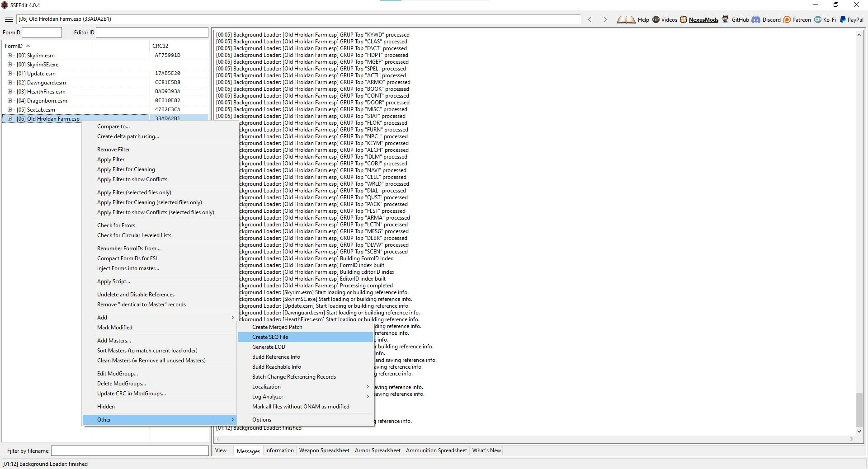The image size is (868, 469).
Task: Choose Apply Script...
Action: coord(160,281)
